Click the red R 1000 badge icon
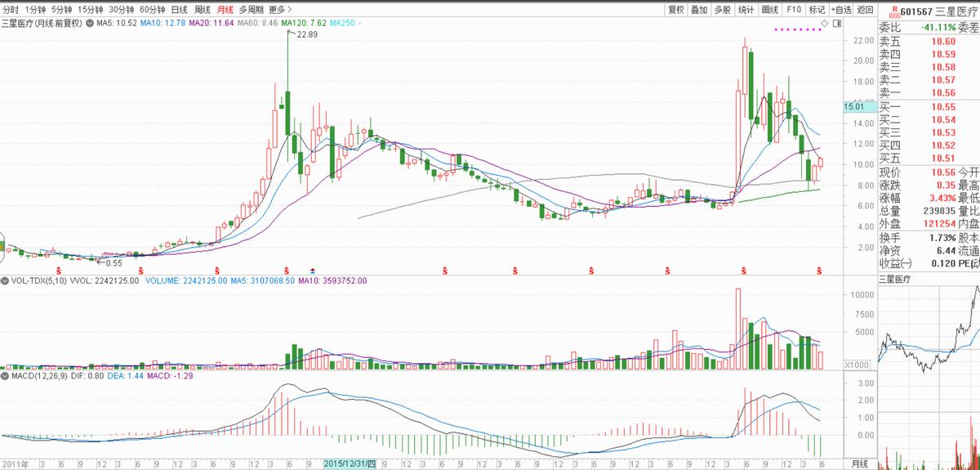The height and width of the screenshot is (470, 980). [893, 11]
